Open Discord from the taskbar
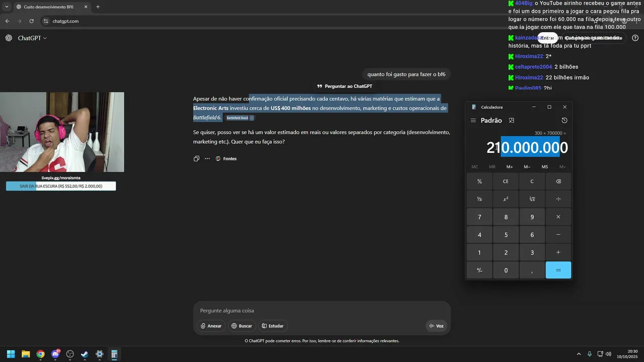 tap(55, 354)
